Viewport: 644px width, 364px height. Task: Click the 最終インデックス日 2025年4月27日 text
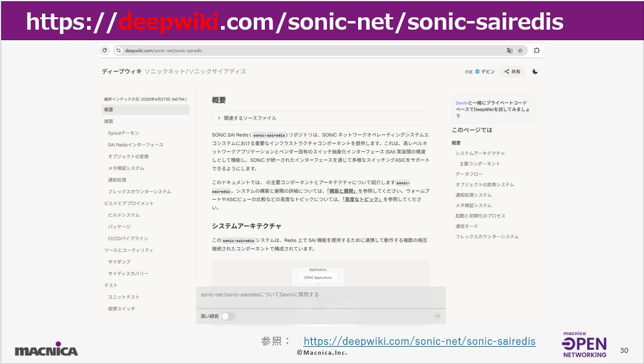pos(145,99)
